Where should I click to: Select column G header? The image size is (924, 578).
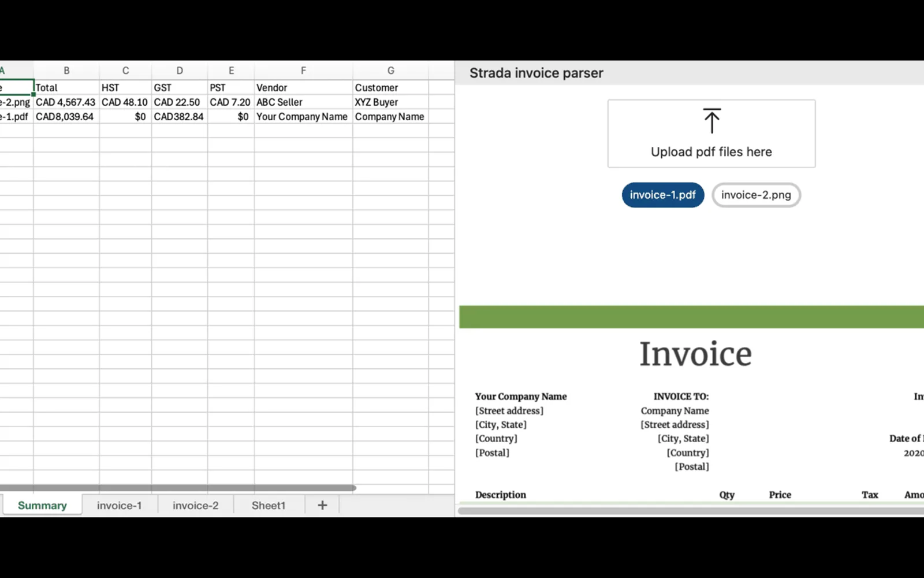(x=391, y=71)
